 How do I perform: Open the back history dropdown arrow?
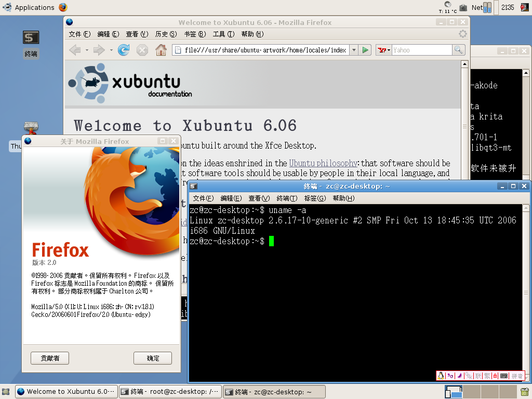click(x=87, y=50)
